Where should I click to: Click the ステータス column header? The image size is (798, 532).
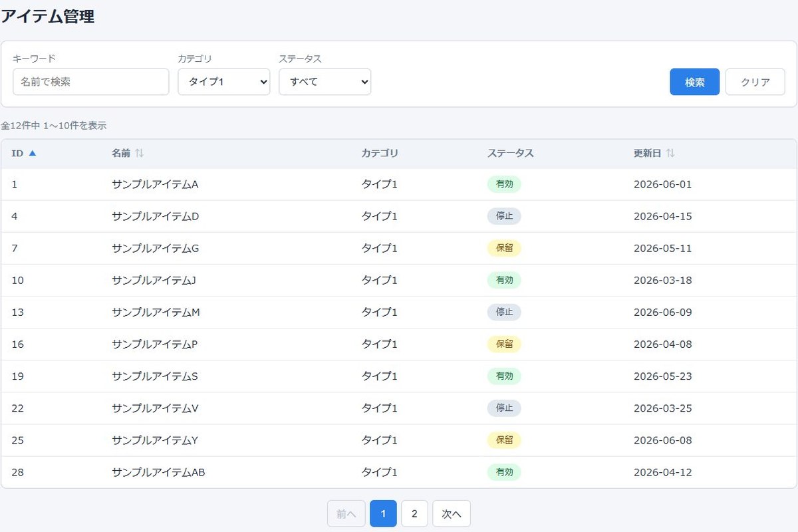coord(510,153)
